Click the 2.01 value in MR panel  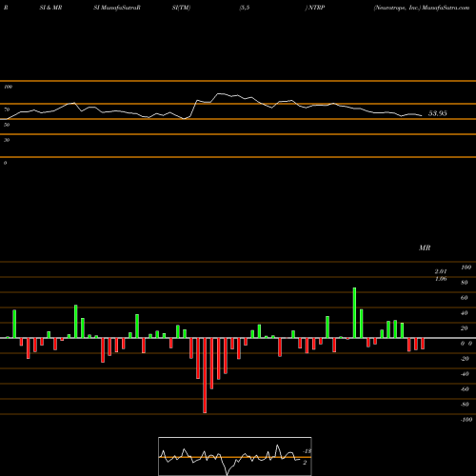pos(441,271)
